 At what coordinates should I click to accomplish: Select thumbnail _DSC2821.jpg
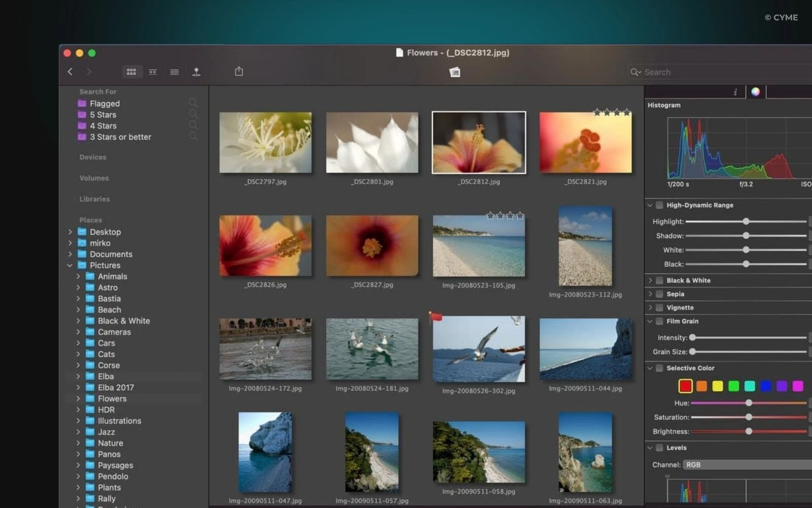[x=586, y=143]
